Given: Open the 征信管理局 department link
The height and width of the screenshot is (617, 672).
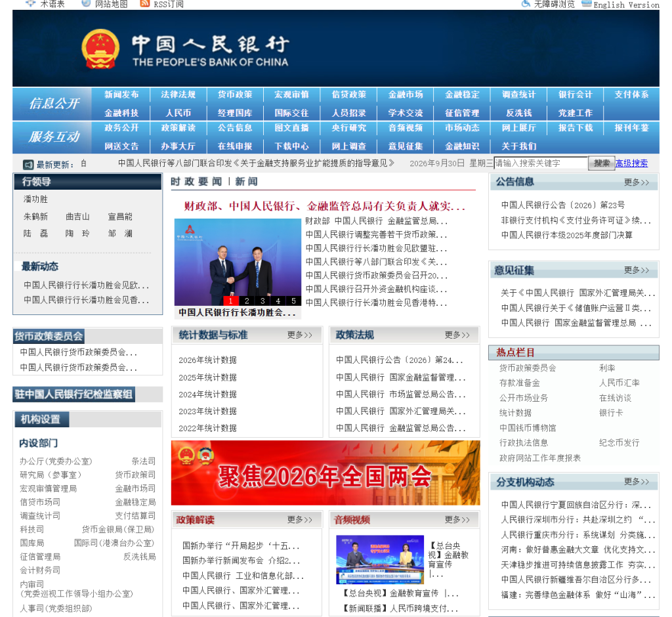Looking at the screenshot, I should click(40, 557).
